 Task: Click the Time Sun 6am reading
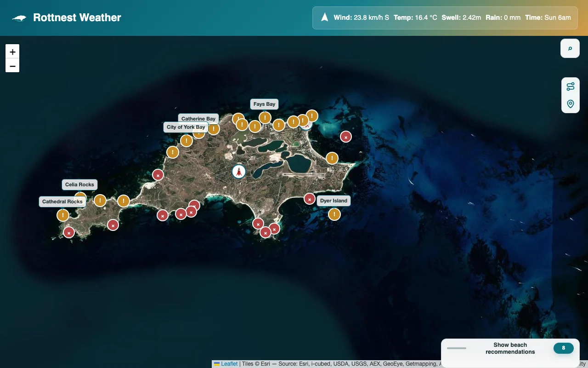pyautogui.click(x=548, y=18)
